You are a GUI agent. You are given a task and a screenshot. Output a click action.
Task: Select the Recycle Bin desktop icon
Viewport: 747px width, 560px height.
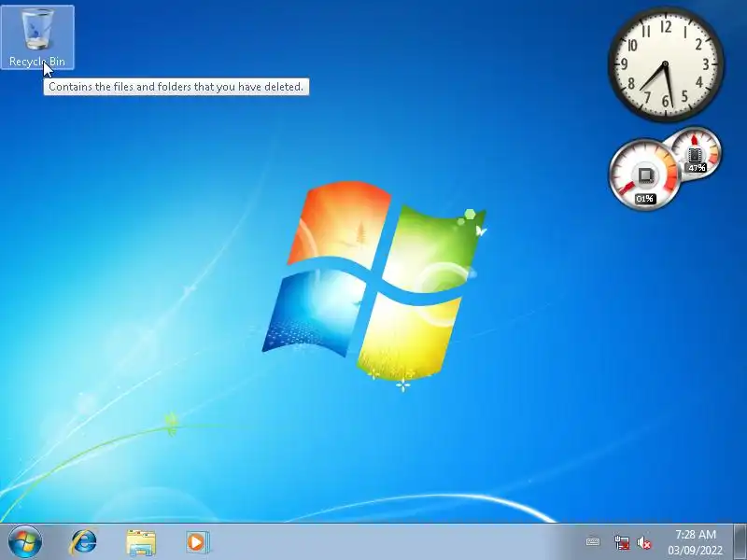tap(37, 37)
